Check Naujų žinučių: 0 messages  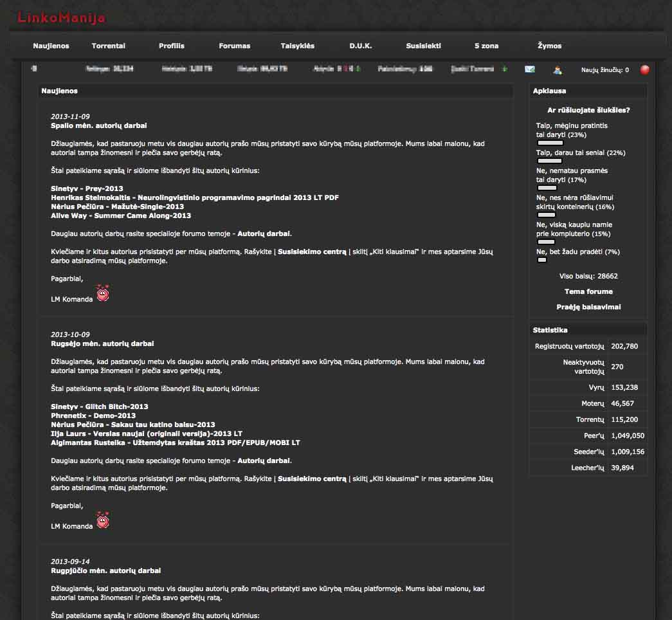[603, 69]
